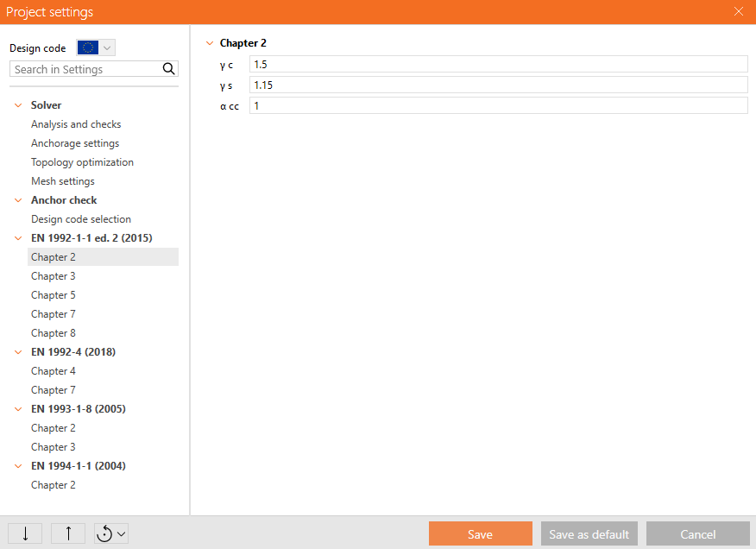Click the EN 1993-1-8 (2005) heading text
Viewport: 756px width, 549px height.
point(79,409)
